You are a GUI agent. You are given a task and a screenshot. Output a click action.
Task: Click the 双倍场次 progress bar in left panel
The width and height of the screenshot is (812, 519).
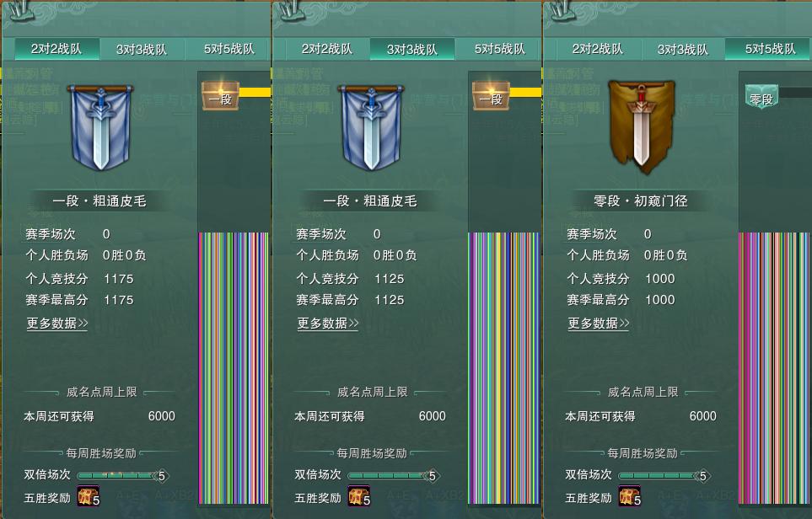tap(123, 475)
